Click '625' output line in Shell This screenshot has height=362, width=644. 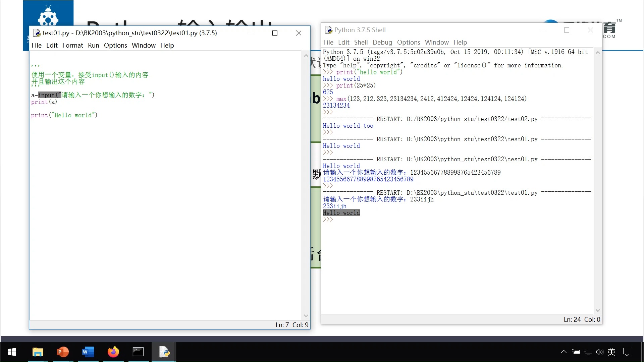(328, 92)
